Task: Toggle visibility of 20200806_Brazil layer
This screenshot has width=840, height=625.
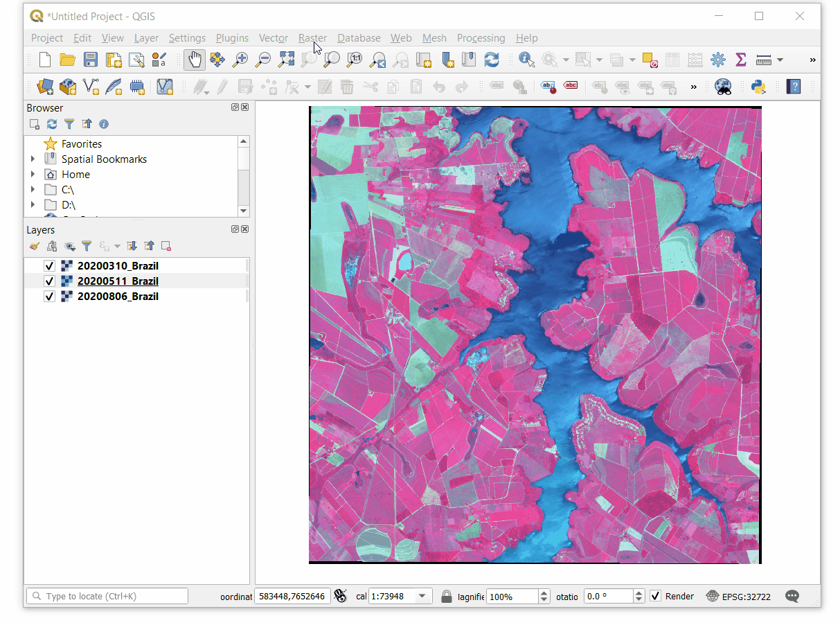Action: click(x=49, y=297)
